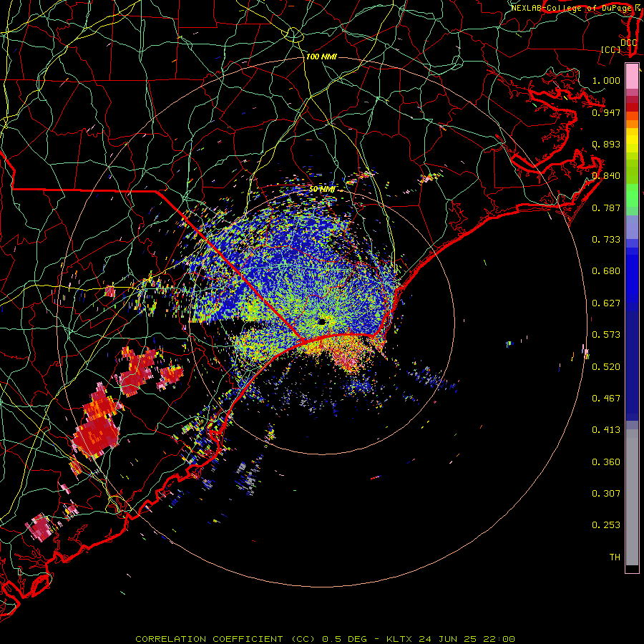The height and width of the screenshot is (644, 644).
Task: Click the 0.947 legend value
Action: (x=606, y=112)
